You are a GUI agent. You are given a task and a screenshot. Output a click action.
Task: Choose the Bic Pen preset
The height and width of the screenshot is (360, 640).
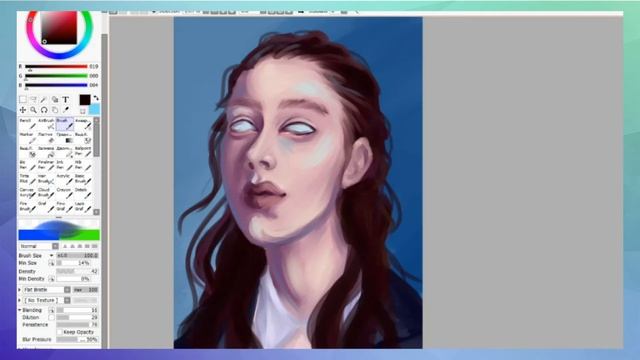[x=28, y=165]
